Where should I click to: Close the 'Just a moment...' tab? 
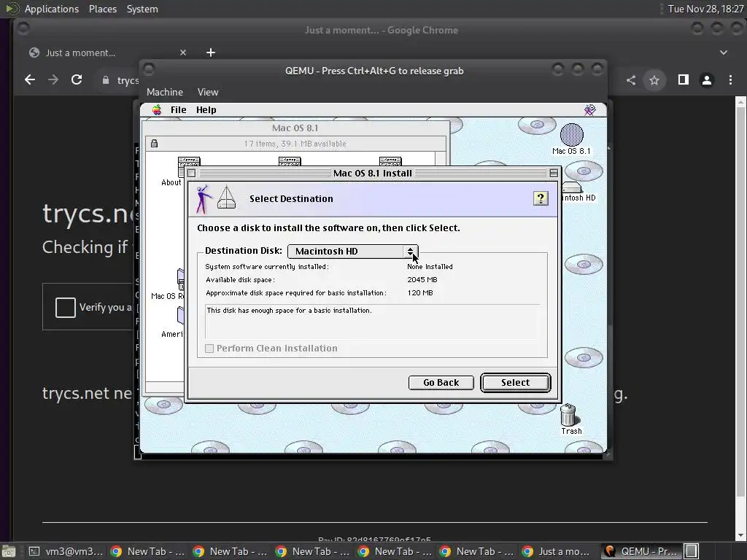(x=183, y=52)
